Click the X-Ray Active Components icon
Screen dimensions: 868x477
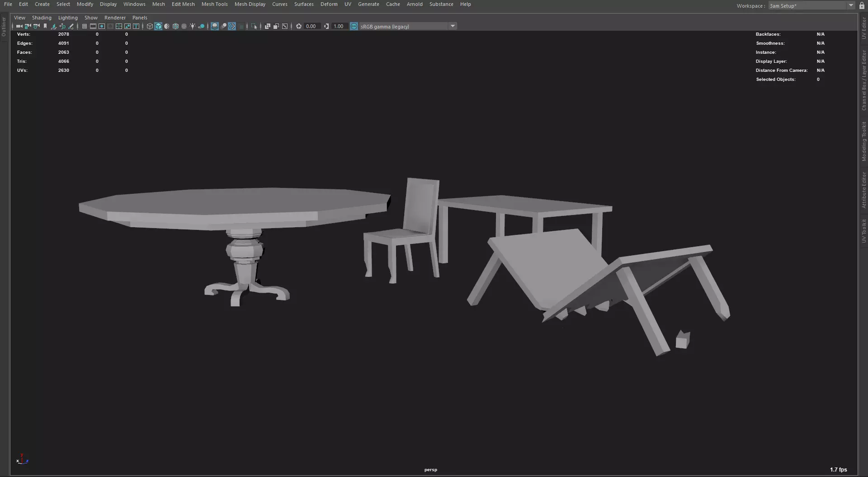(276, 26)
